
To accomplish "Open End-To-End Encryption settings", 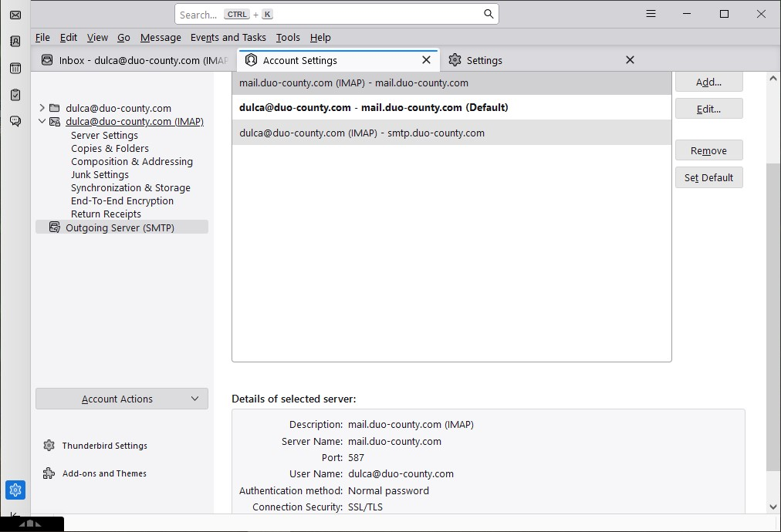I will (x=122, y=201).
